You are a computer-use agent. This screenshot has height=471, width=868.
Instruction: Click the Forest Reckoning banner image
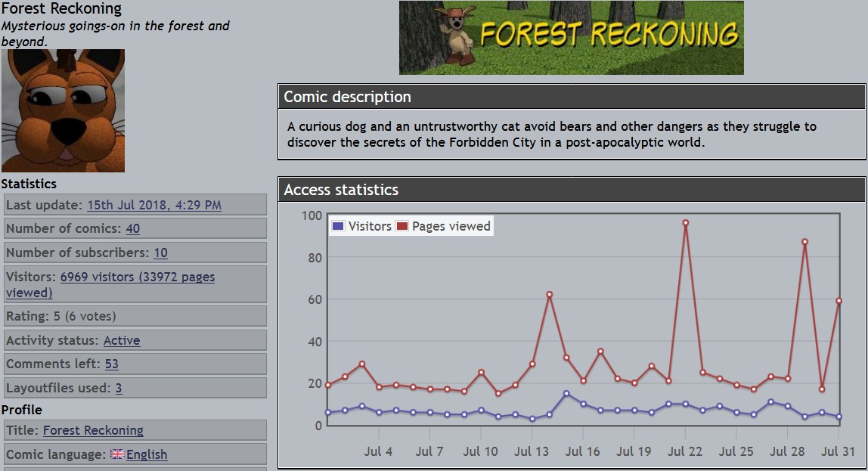point(571,38)
